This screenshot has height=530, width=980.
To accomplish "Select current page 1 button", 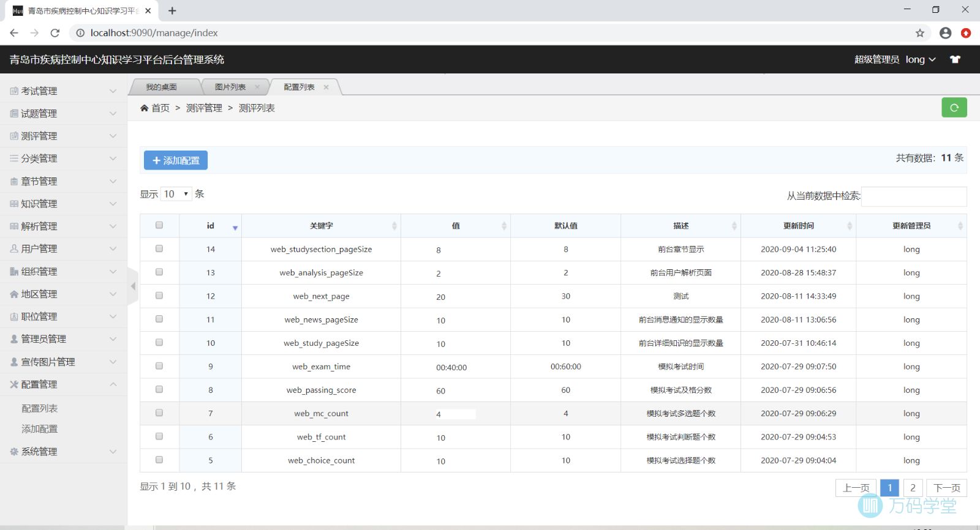I will pyautogui.click(x=890, y=488).
